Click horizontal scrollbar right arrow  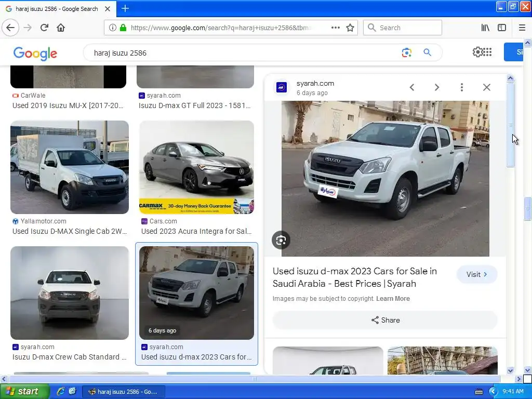click(x=518, y=379)
